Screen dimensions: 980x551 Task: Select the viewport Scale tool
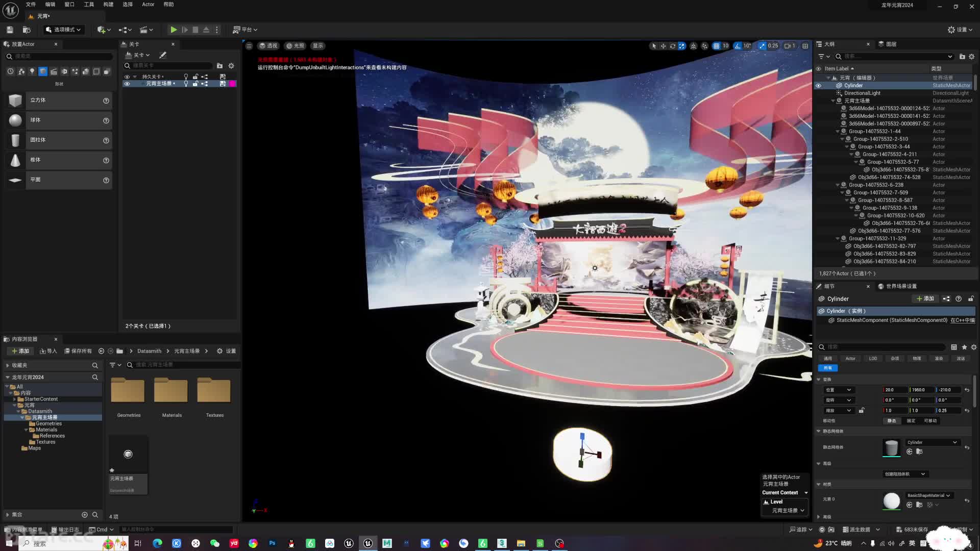coord(682,46)
